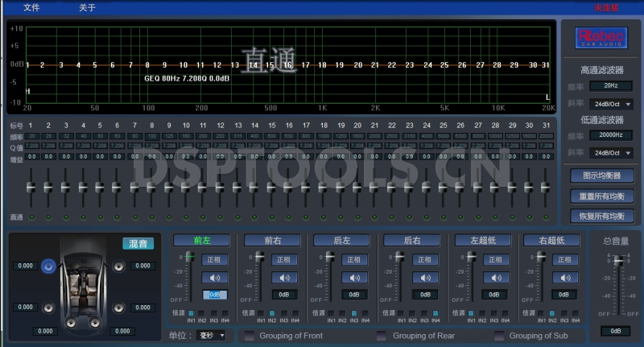Viewport: 644px width, 347px height.
Task: Click the 前右 channel speaker mute icon
Action: (283, 278)
